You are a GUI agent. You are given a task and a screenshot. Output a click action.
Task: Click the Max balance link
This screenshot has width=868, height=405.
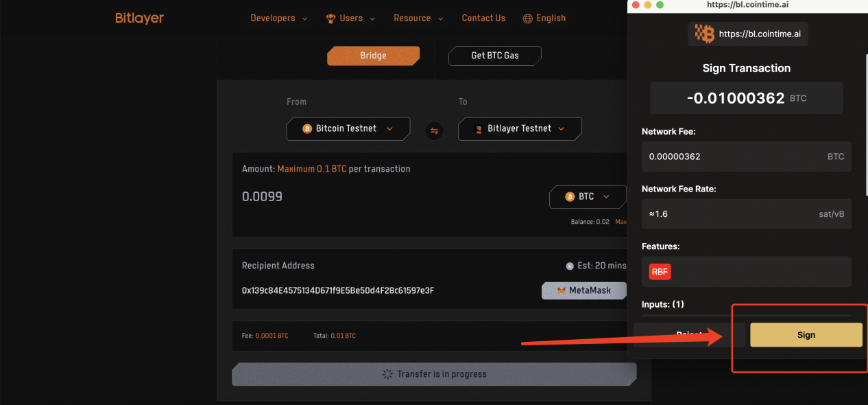(620, 222)
